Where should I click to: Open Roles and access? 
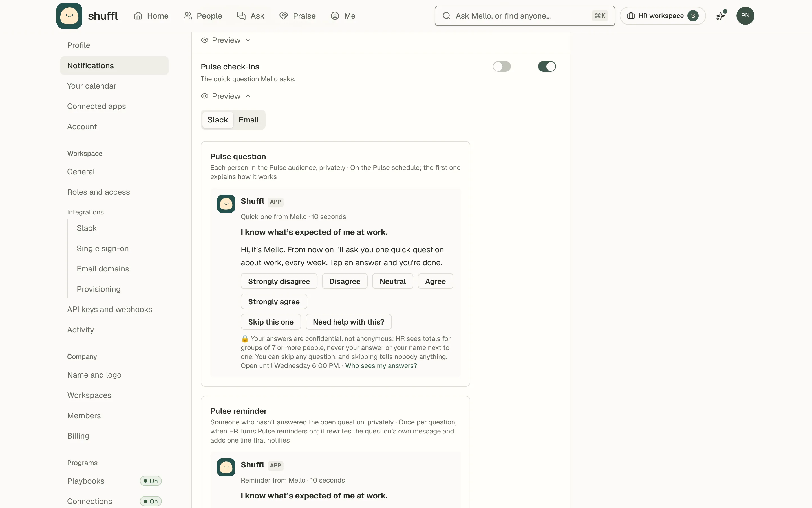[114, 192]
